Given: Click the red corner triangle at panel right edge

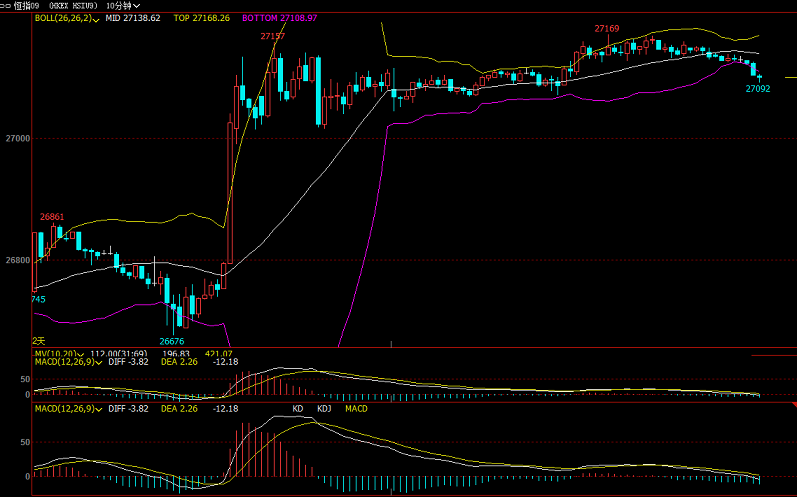Looking at the screenshot, I should point(794,405).
